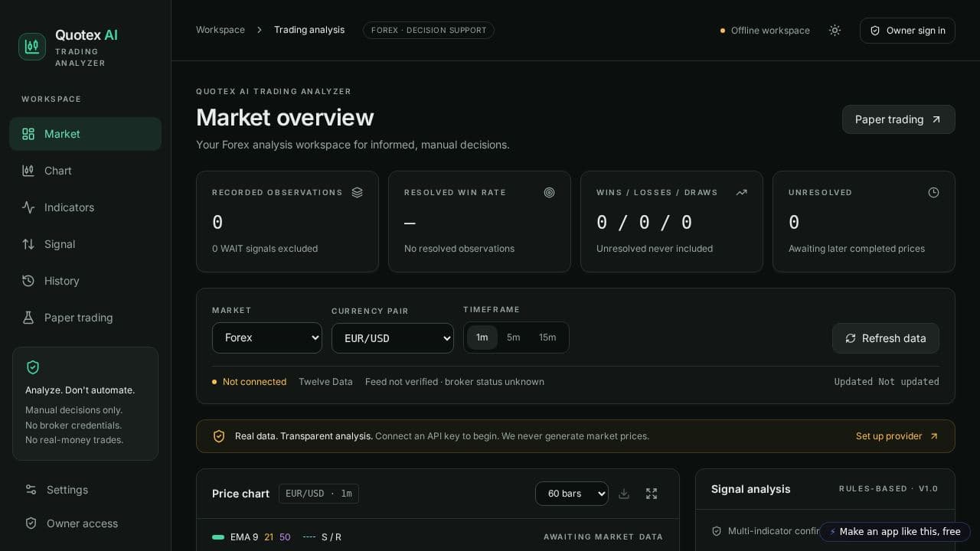Select the 1m timeframe
This screenshot has width=980, height=551.
482,337
